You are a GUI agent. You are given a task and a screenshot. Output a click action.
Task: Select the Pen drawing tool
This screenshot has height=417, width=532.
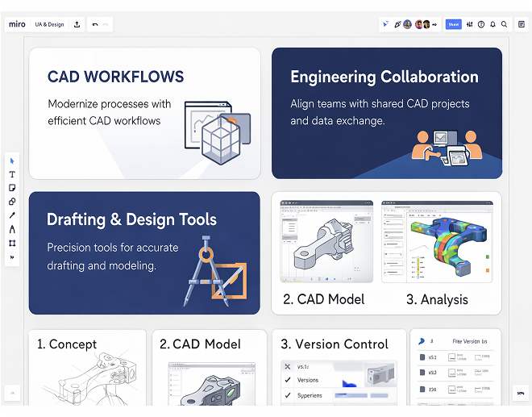tap(12, 229)
